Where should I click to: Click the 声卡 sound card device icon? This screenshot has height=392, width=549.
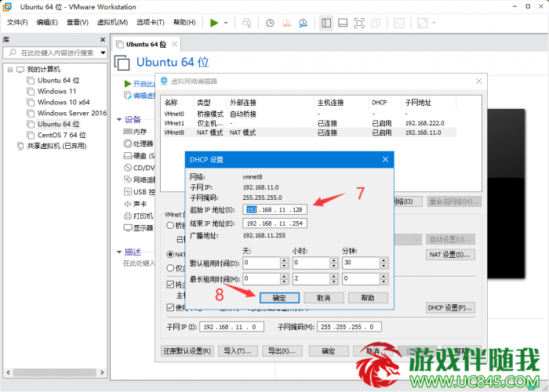(128, 204)
